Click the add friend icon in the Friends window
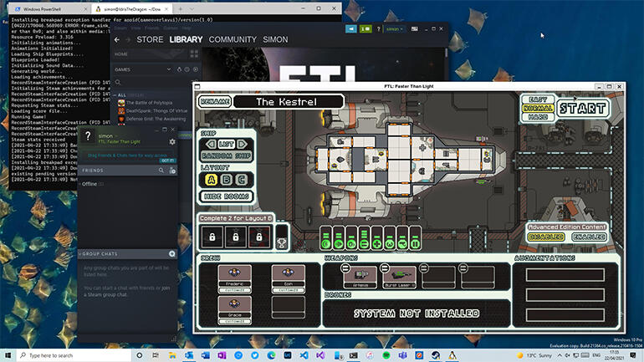 pos(172,170)
